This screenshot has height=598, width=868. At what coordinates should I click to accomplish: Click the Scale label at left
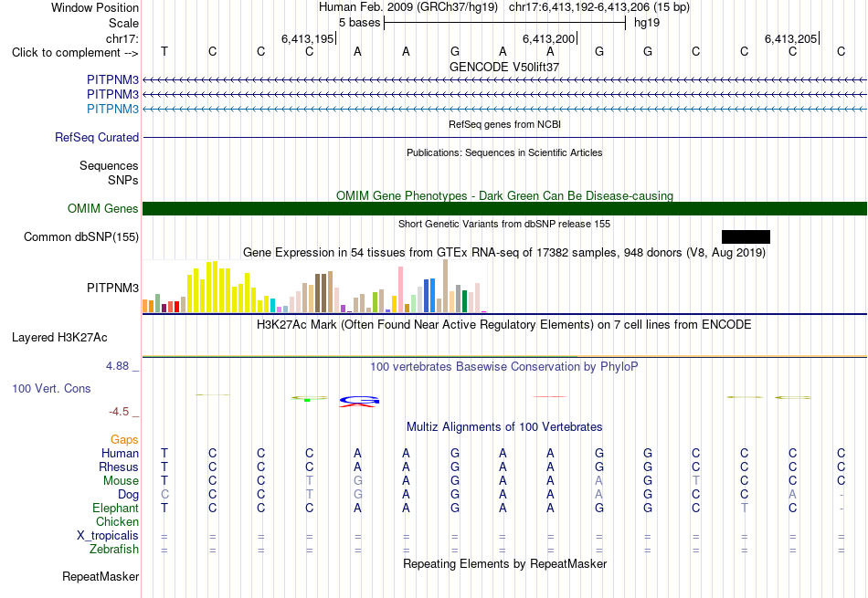(123, 23)
